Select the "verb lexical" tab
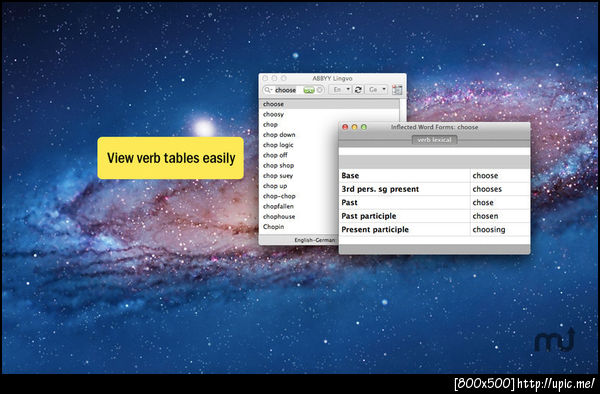The height and width of the screenshot is (394, 600). pyautogui.click(x=434, y=140)
